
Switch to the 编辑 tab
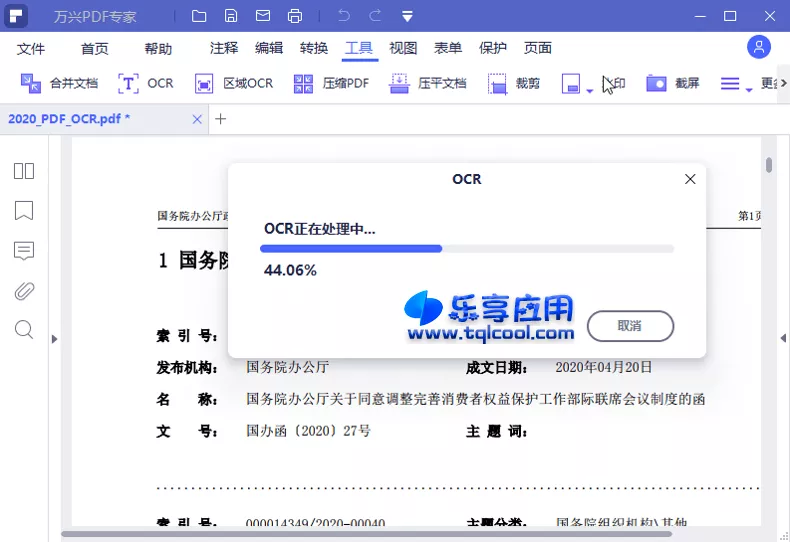coord(269,48)
